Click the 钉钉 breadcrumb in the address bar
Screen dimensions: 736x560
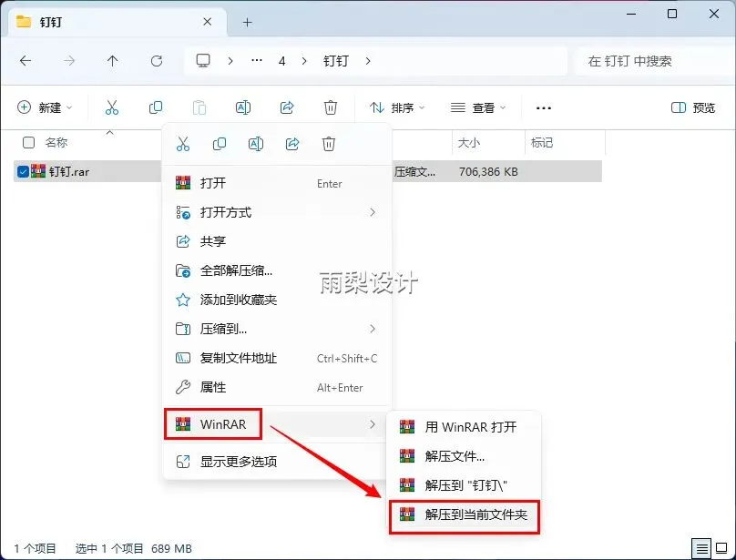335,61
